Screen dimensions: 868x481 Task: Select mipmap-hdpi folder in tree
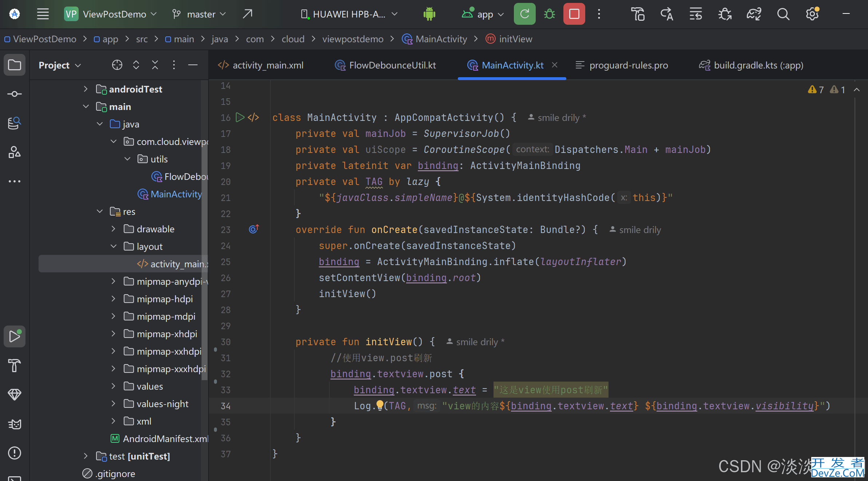coord(158,299)
